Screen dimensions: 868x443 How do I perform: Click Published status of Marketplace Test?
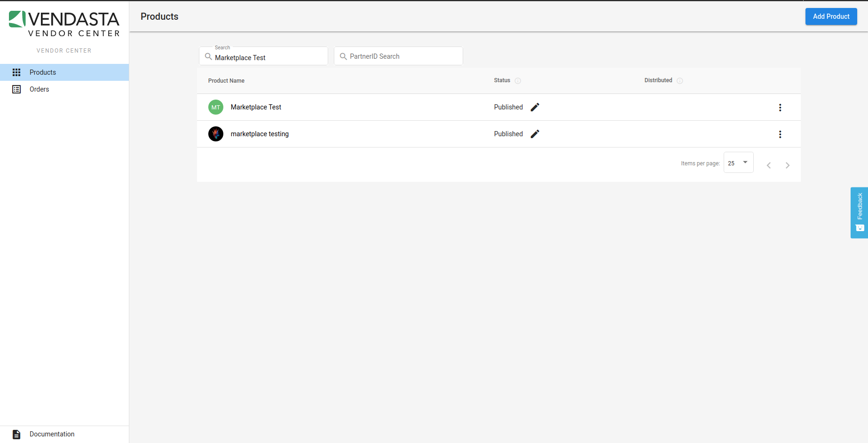[x=508, y=107]
